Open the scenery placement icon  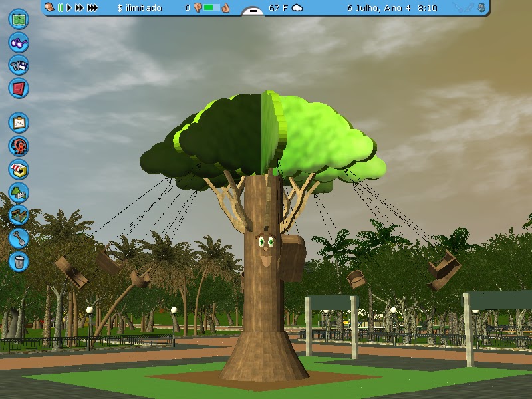pos(19,194)
